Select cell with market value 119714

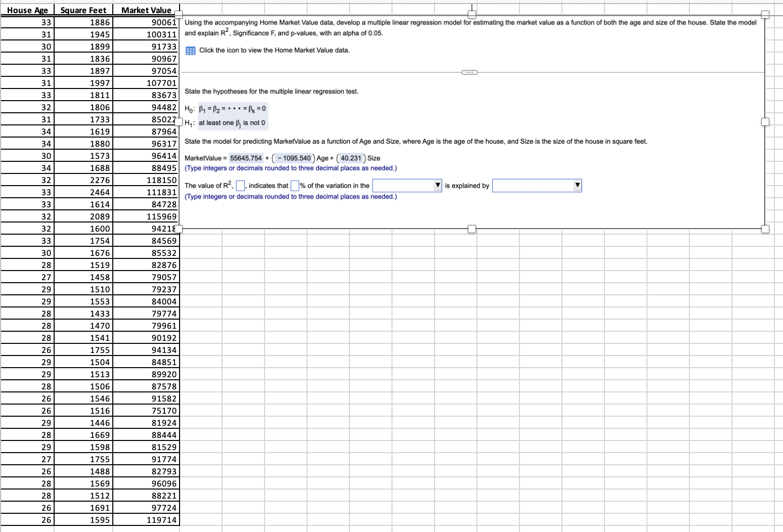tap(146, 520)
